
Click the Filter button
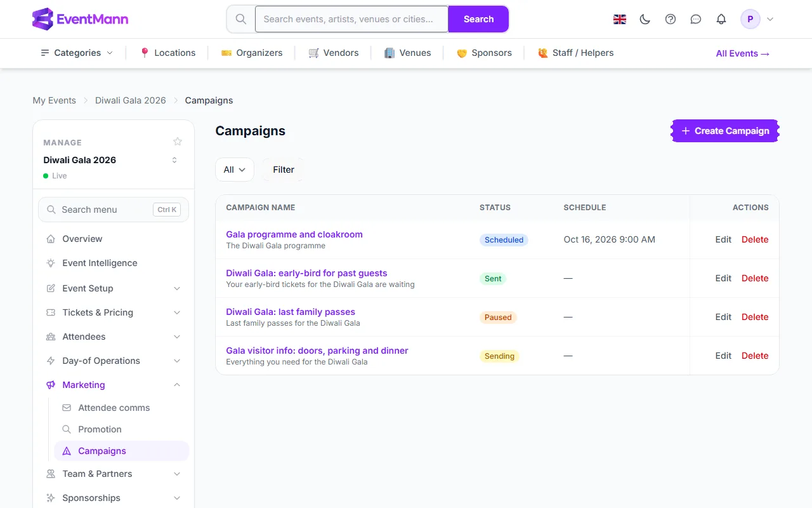(284, 170)
